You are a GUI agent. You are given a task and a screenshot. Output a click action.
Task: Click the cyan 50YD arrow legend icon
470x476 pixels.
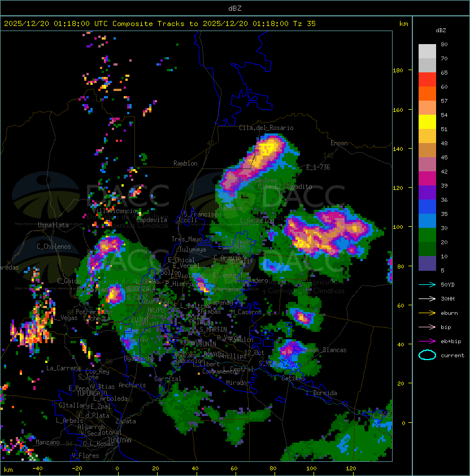pos(427,284)
